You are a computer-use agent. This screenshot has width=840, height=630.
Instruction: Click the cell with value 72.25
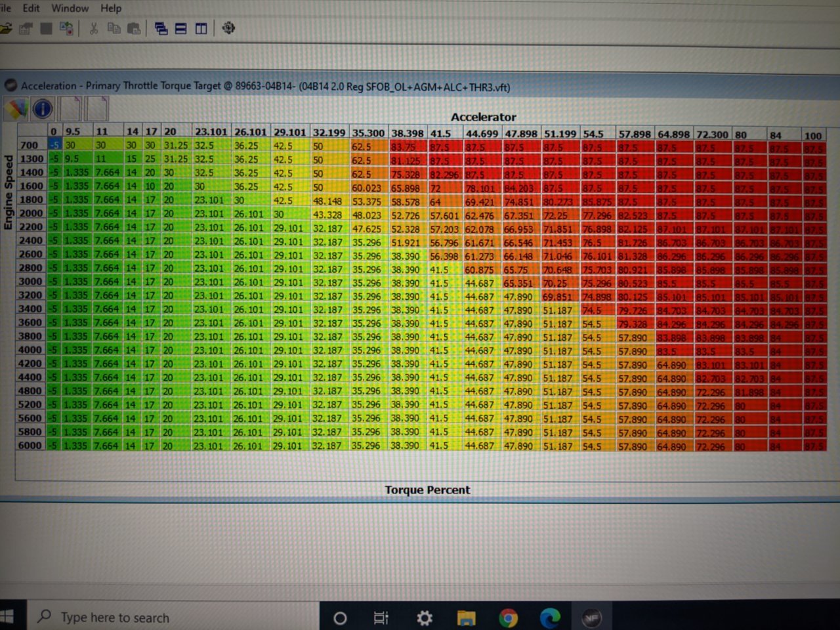click(x=560, y=216)
